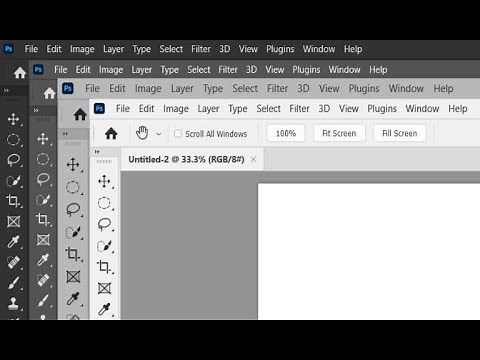Select the Frame tool in the dark-gray-theme toolbar
The width and height of the screenshot is (480, 360).
point(43,240)
